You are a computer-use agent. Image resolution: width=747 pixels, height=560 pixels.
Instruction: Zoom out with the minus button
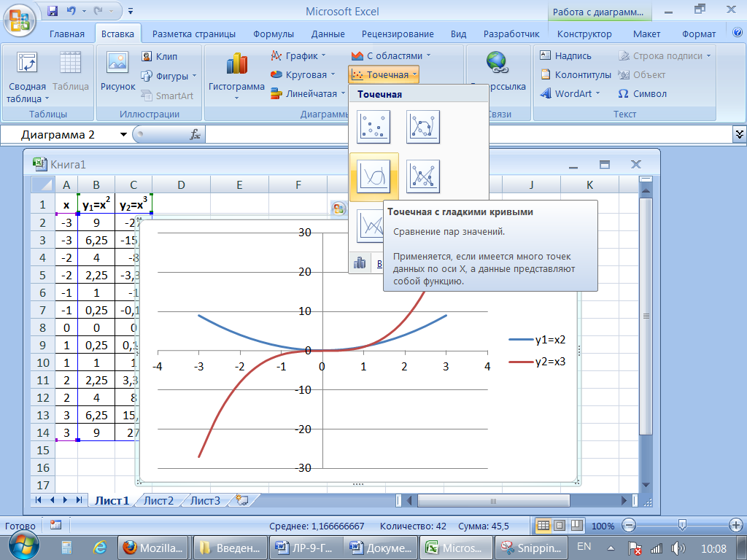[629, 526]
